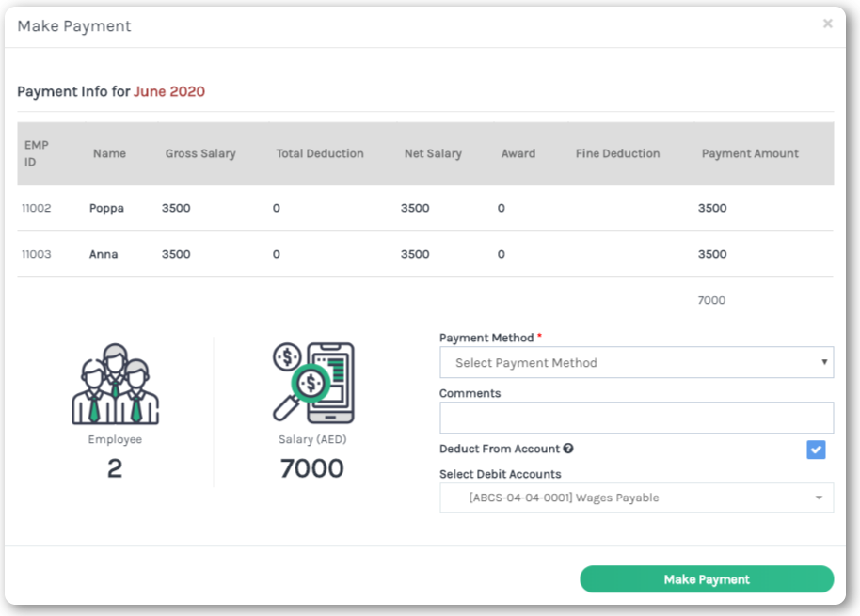The image size is (860, 616).
Task: Uncheck the Deduct From Account checkbox
Action: tap(816, 450)
